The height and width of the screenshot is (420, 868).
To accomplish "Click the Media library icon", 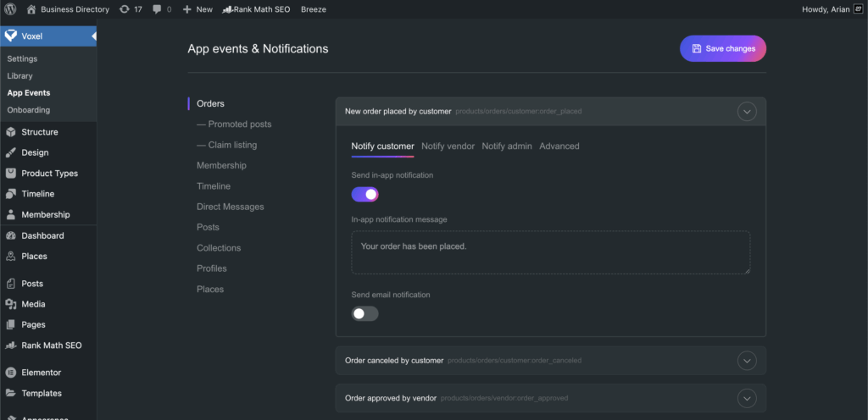I will (11, 304).
